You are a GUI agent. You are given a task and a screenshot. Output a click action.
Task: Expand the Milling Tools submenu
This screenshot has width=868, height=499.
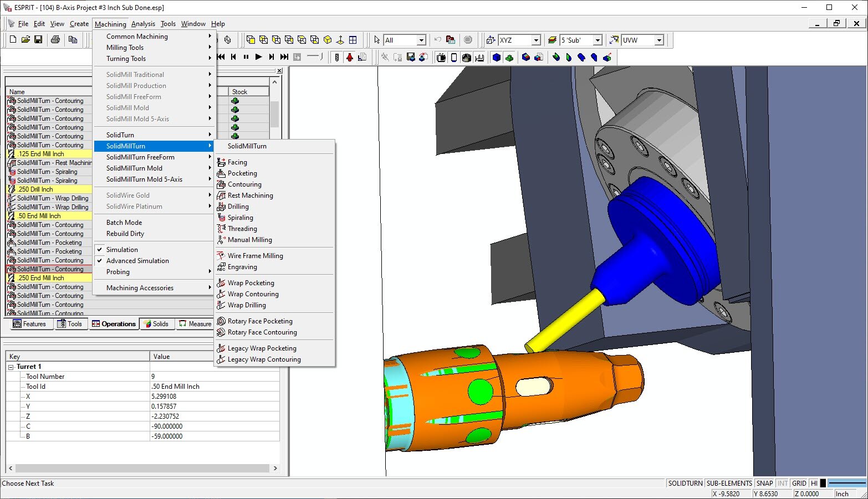pos(154,48)
